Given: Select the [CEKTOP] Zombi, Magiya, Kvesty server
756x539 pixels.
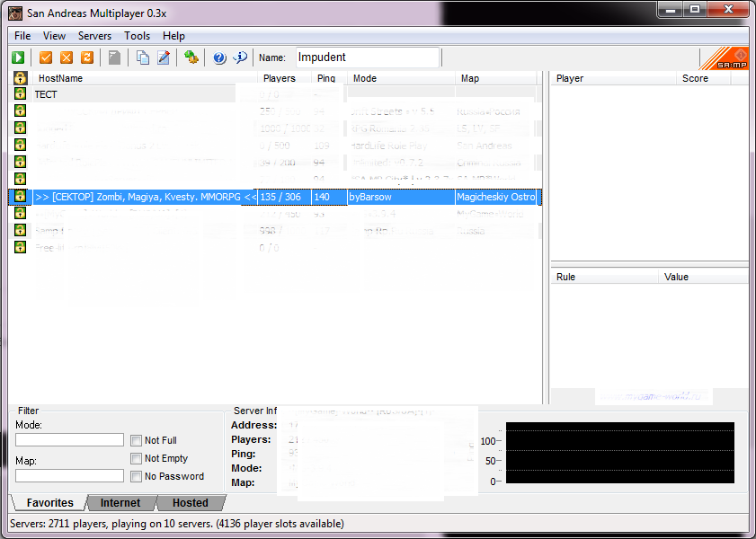Looking at the screenshot, I should coord(147,197).
